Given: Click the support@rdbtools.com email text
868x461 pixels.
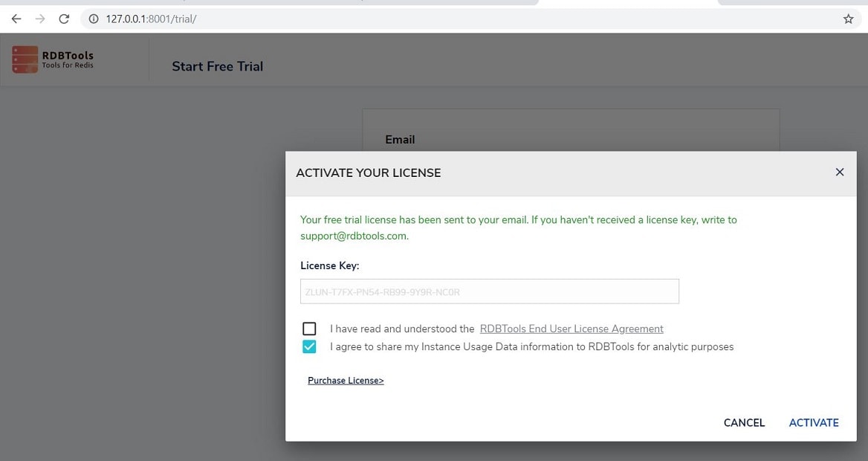Looking at the screenshot, I should click(x=354, y=236).
